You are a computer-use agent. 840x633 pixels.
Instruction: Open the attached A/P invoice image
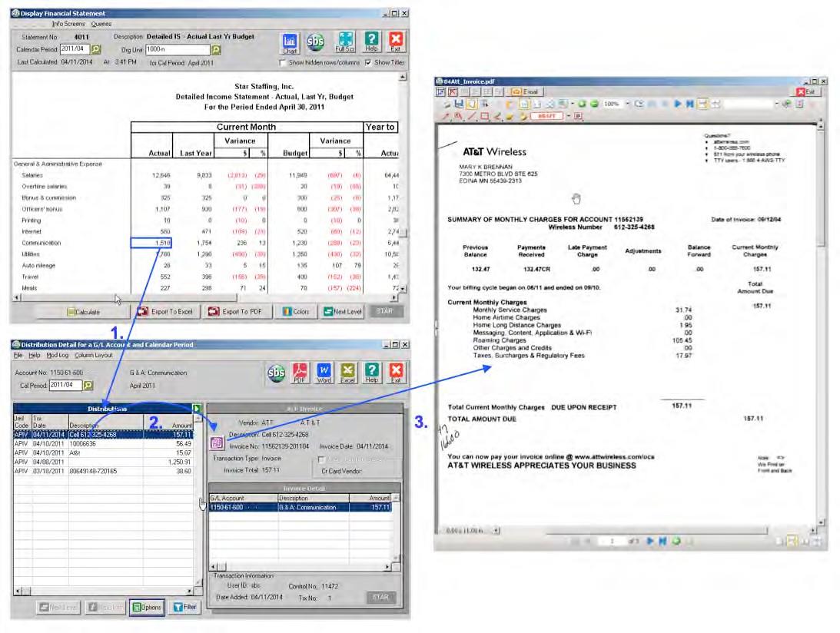[217, 443]
